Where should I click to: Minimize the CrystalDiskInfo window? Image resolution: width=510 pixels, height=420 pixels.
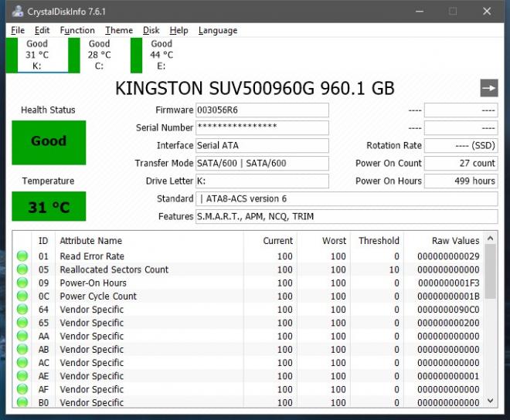click(x=420, y=12)
